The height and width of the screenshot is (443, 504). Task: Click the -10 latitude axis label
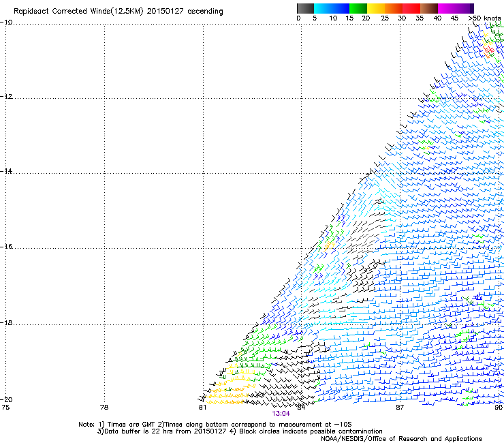pos(6,22)
